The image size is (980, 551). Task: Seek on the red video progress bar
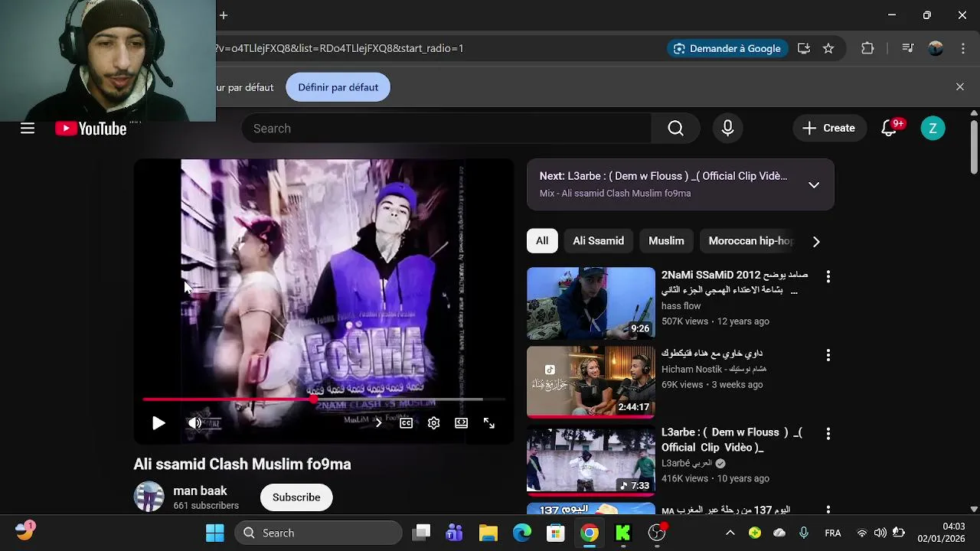[x=324, y=399]
